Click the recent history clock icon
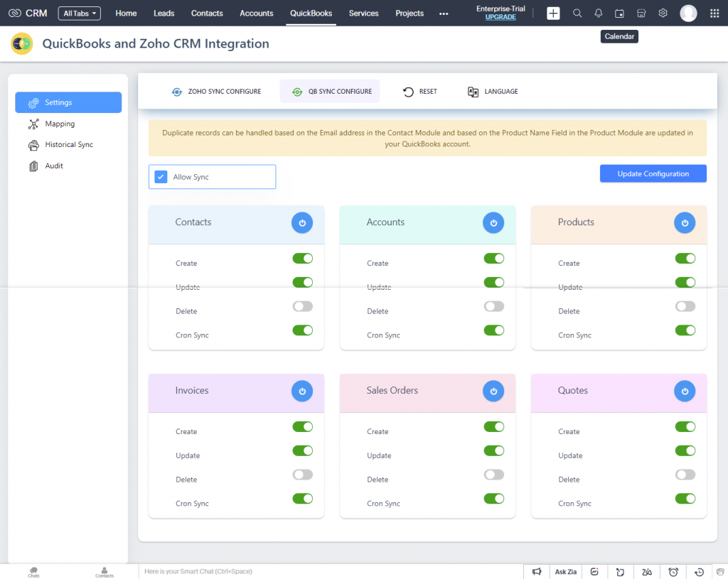This screenshot has height=579, width=728. 699,572
